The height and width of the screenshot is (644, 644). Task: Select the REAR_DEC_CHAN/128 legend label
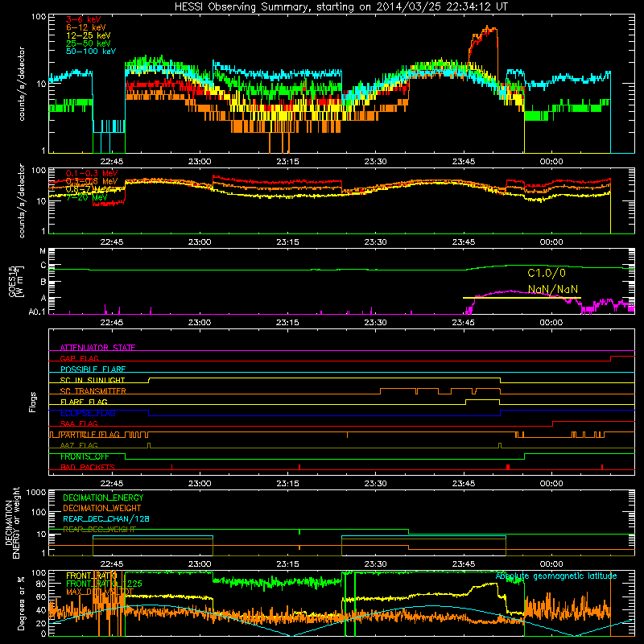[x=106, y=519]
